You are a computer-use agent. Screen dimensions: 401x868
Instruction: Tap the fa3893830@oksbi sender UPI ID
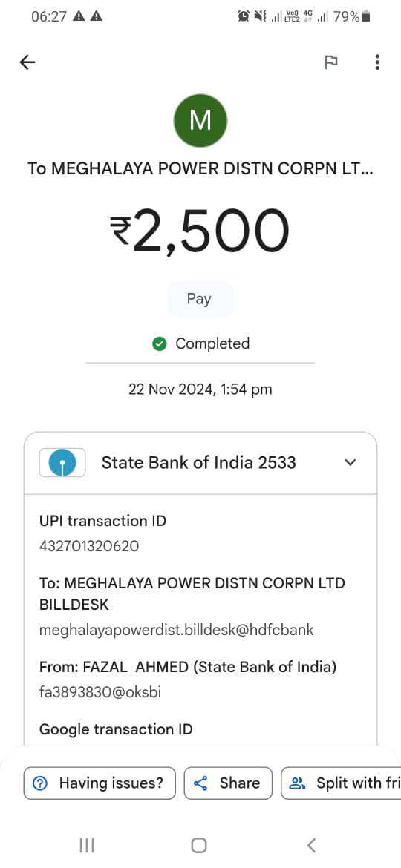(100, 692)
